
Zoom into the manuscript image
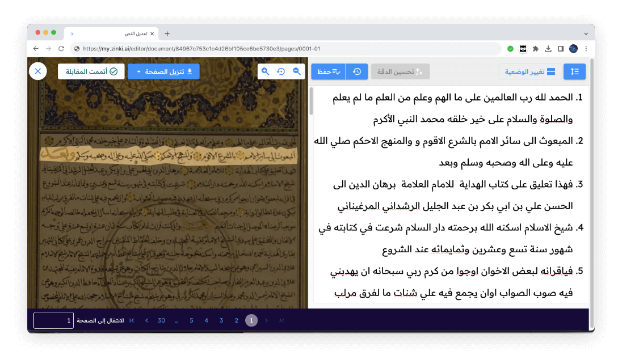[265, 71]
